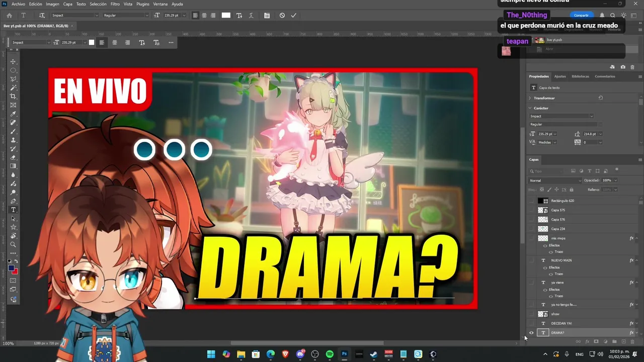Right align text in options bar
This screenshot has width=644, height=362.
[213, 15]
